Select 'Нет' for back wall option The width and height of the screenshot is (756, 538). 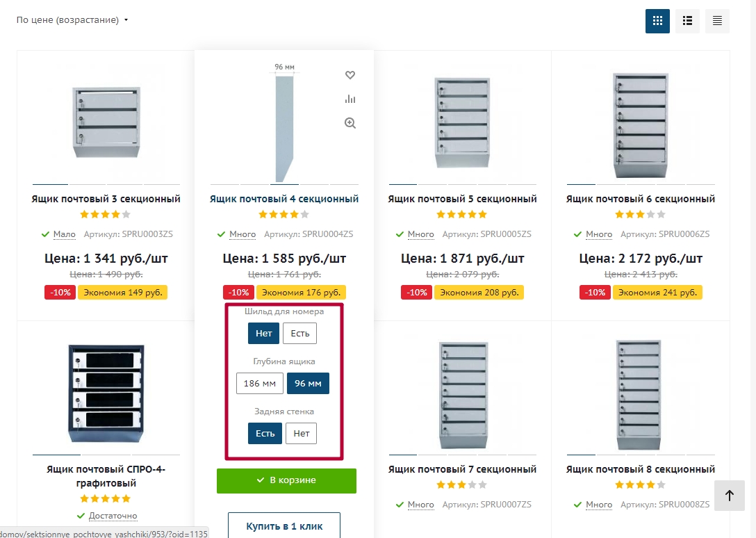[301, 434]
